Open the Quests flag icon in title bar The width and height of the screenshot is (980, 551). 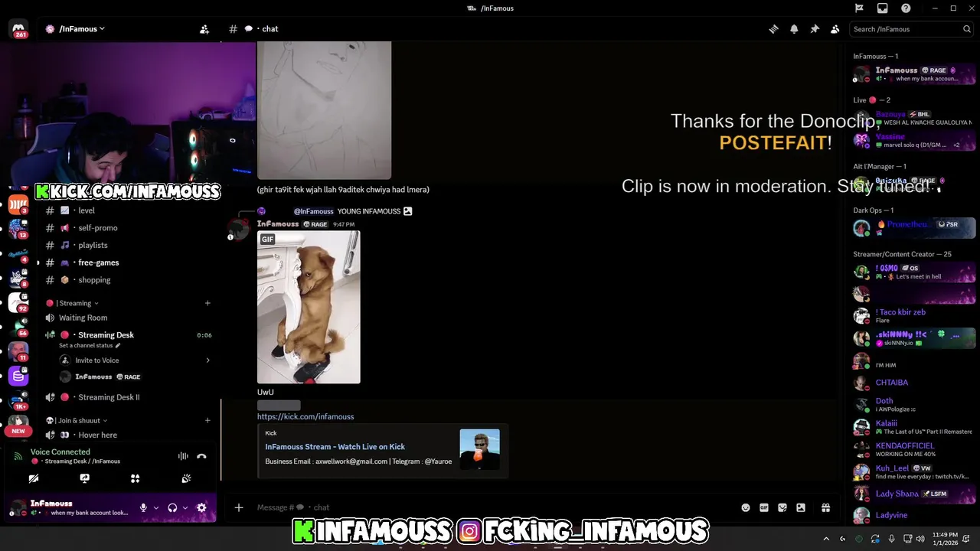coord(859,8)
